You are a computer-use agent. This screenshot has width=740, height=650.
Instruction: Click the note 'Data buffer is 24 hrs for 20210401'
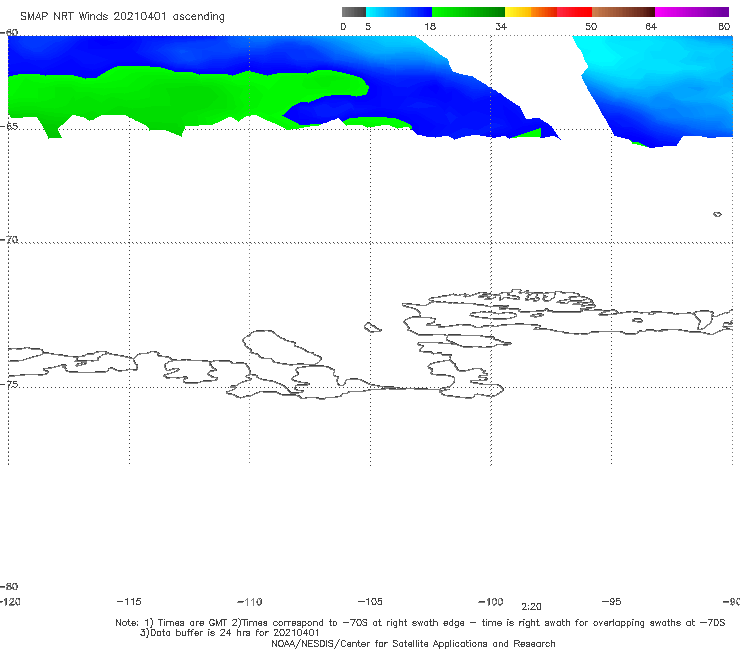point(230,633)
